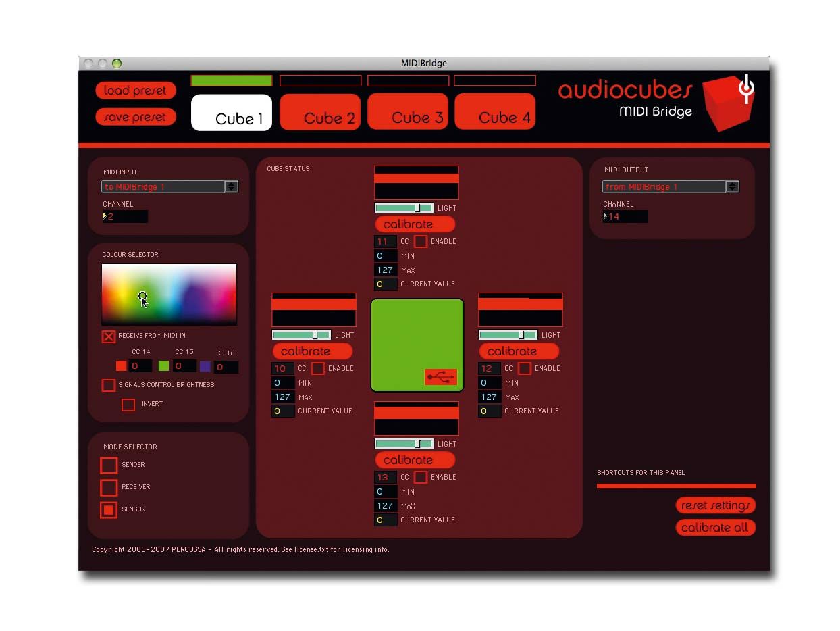
Task: Adjust the right sensor Light slider
Action: [x=508, y=335]
